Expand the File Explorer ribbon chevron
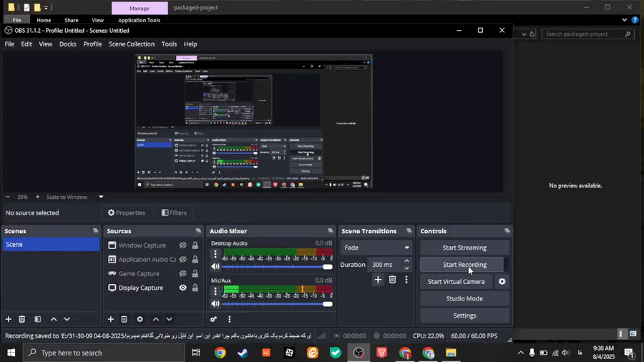 (624, 20)
